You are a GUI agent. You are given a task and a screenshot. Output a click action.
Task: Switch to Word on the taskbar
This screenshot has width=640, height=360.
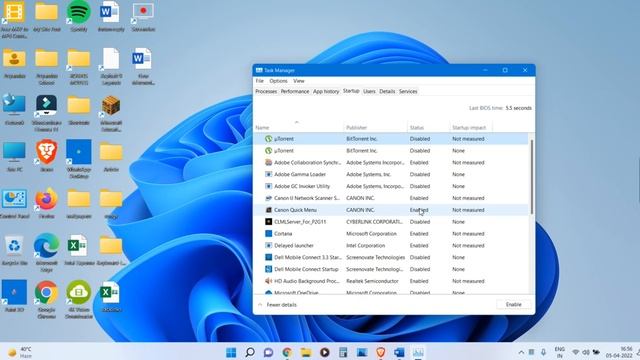click(399, 352)
